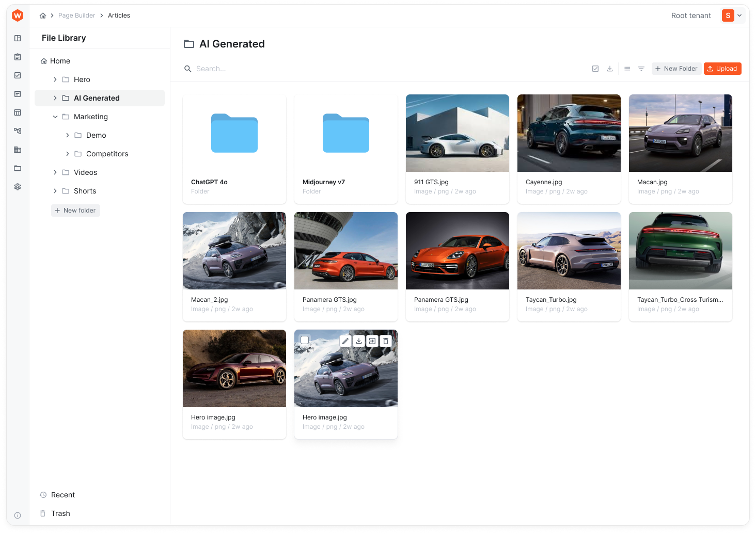Collapse the Marketing folder in the tree
Image resolution: width=756 pixels, height=534 pixels.
click(55, 117)
